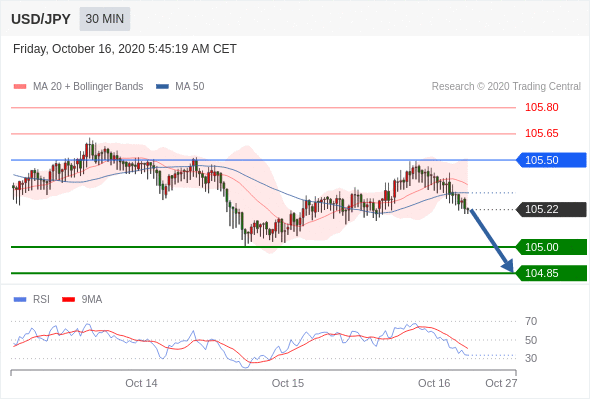Select the green 105.00 support tag

(551, 247)
